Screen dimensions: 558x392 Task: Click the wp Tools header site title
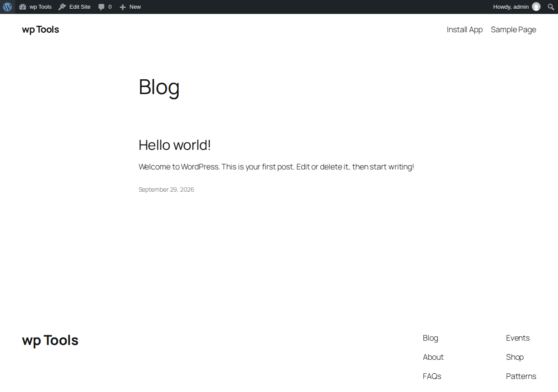pyautogui.click(x=41, y=30)
